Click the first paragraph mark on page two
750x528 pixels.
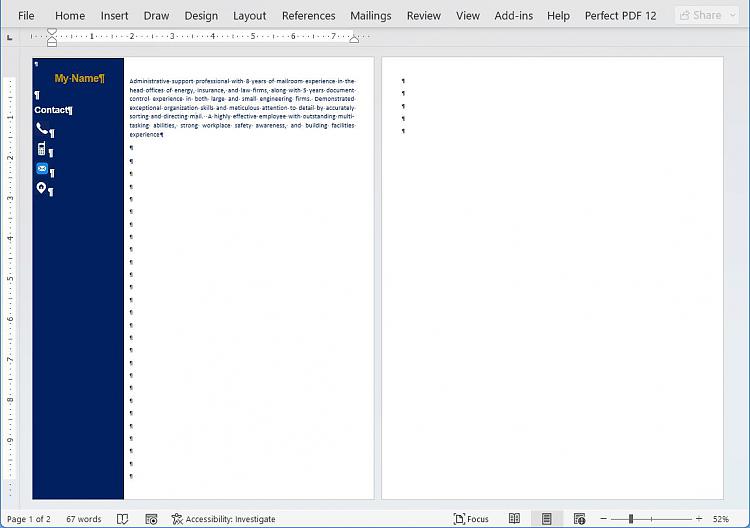(403, 81)
